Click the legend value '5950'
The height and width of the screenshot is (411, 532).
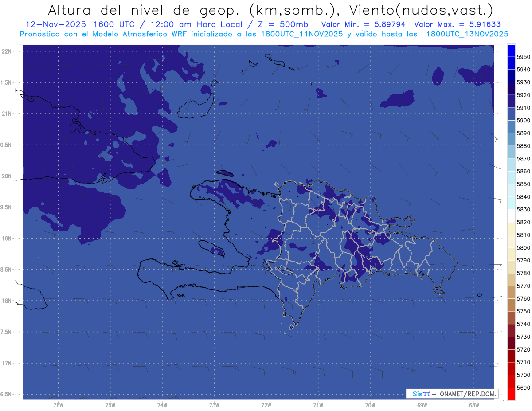coord(524,57)
